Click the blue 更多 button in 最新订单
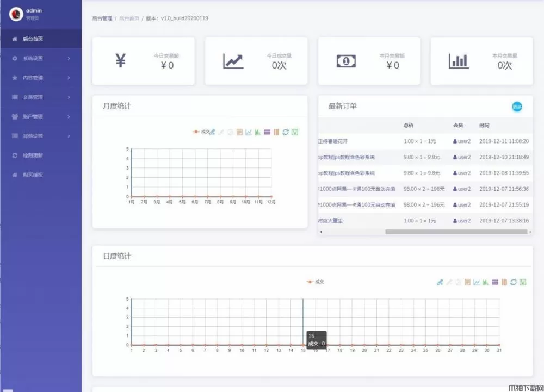Screen dimensions: 544x392 pyautogui.click(x=517, y=107)
